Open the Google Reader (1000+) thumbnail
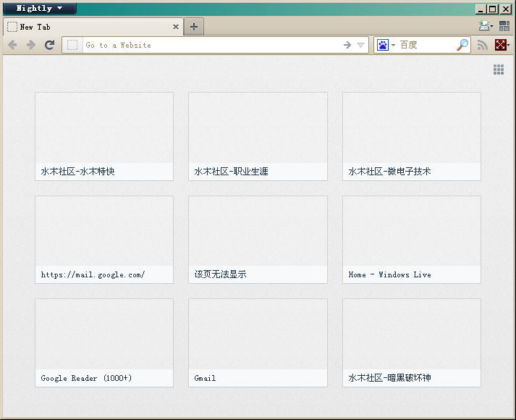 (x=104, y=343)
